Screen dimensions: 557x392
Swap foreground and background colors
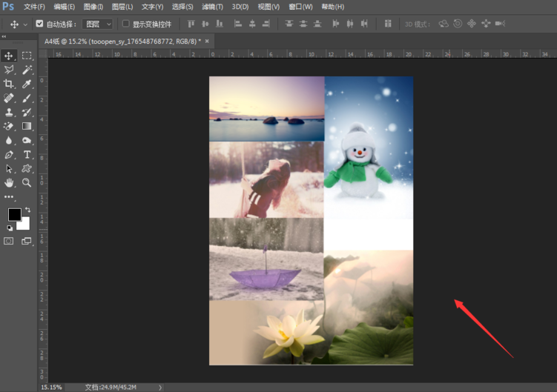[x=27, y=210]
